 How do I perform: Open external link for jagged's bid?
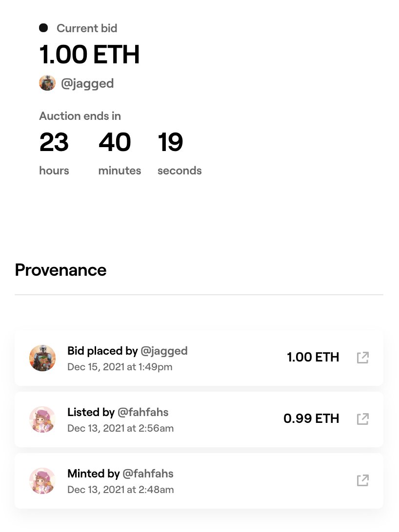363,358
